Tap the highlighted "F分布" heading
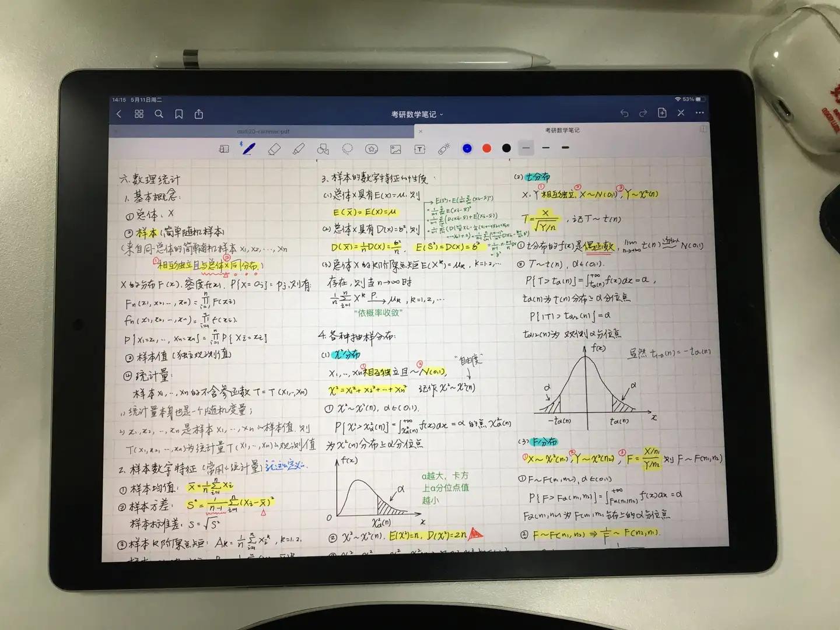Viewport: 840px width, 630px height. [544, 441]
